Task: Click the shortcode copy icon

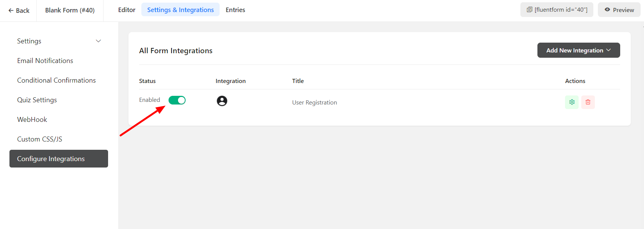Action: [529, 10]
